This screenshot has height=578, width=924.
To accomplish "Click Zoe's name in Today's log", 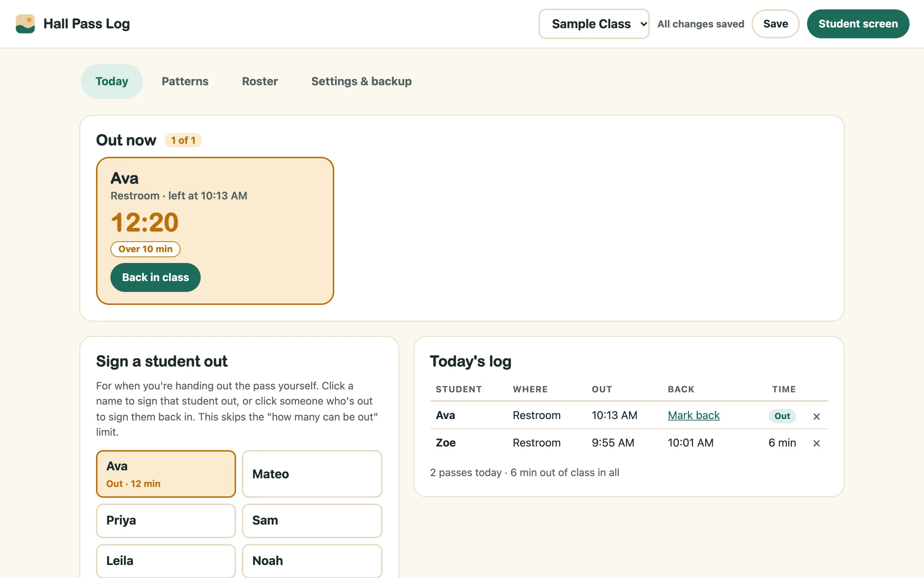I will tap(446, 443).
